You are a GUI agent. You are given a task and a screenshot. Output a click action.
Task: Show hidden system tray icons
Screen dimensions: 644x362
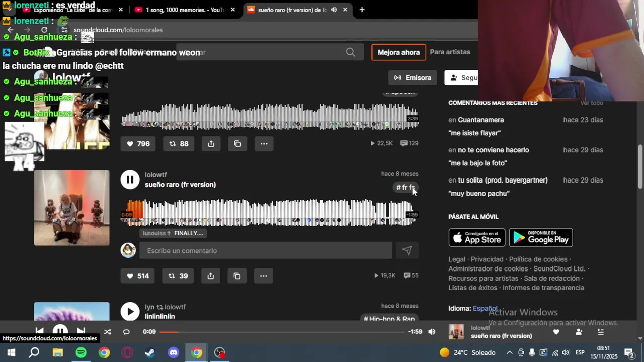509,353
